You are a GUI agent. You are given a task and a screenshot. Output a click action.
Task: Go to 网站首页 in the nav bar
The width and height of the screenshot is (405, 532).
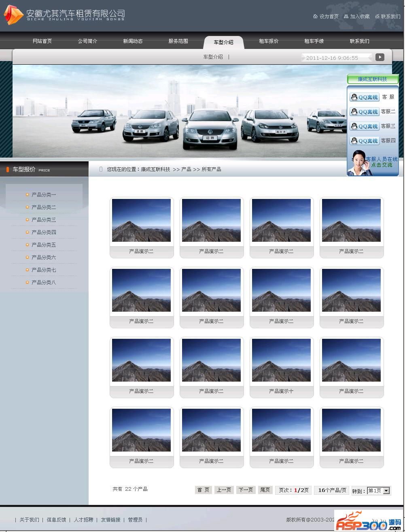tap(42, 41)
